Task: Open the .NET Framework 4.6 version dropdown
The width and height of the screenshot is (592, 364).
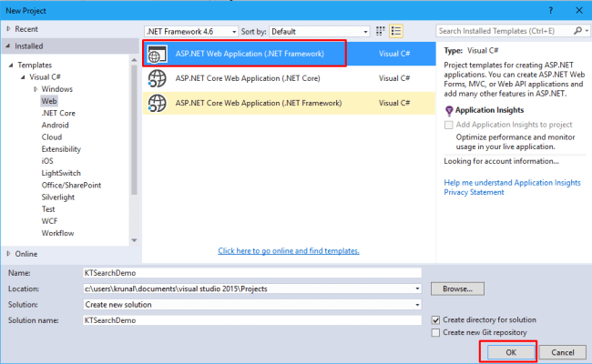Action: (190, 32)
